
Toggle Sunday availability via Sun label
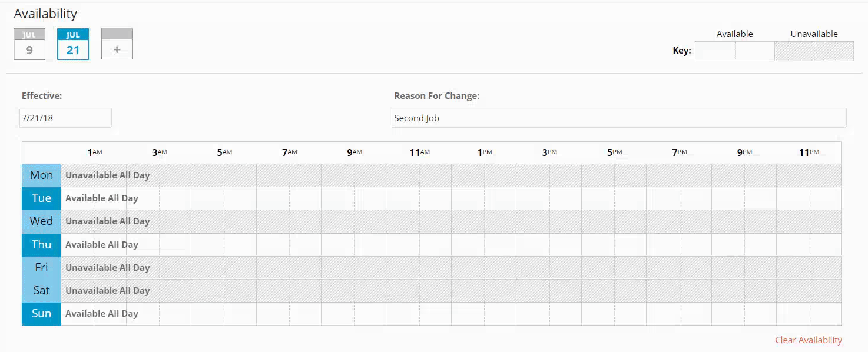tap(41, 314)
